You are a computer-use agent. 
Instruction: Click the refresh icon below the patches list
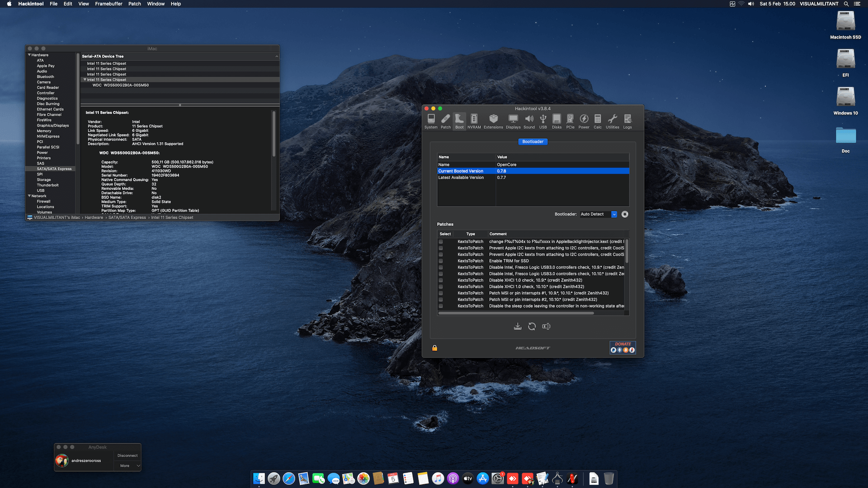coord(532,326)
